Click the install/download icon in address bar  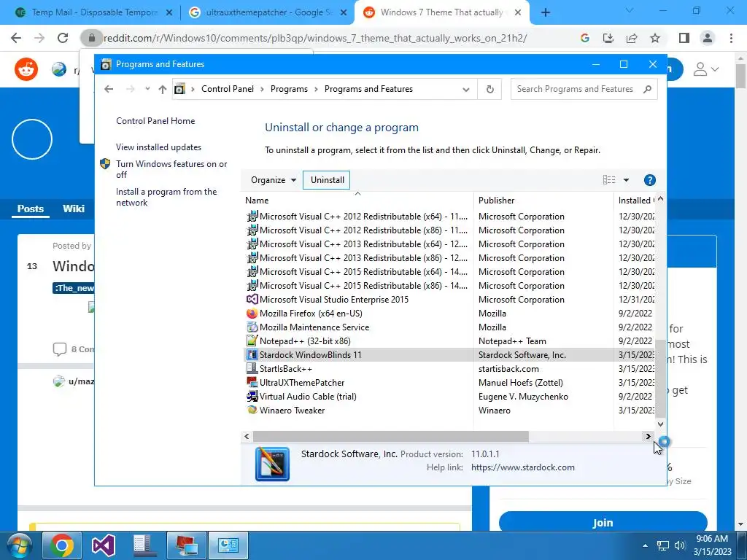pos(608,38)
